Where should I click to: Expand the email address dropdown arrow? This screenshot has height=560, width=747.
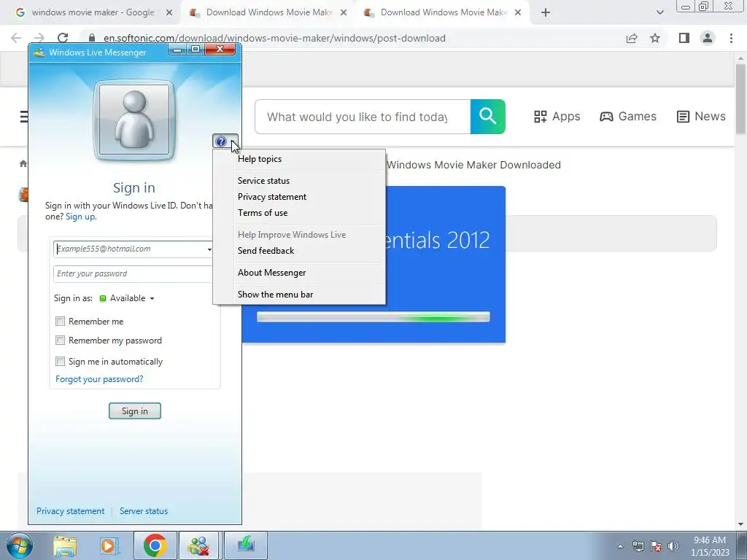(209, 249)
